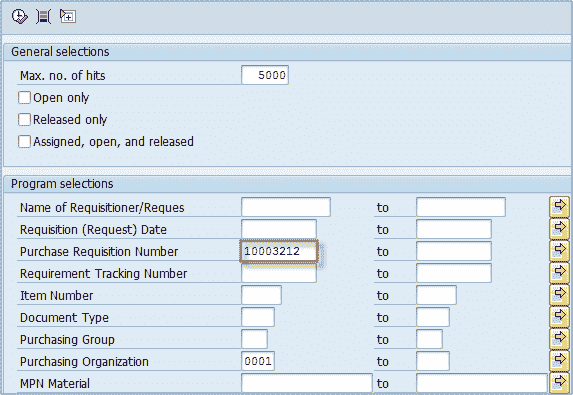Click the Max. no. of hits label

(62, 76)
